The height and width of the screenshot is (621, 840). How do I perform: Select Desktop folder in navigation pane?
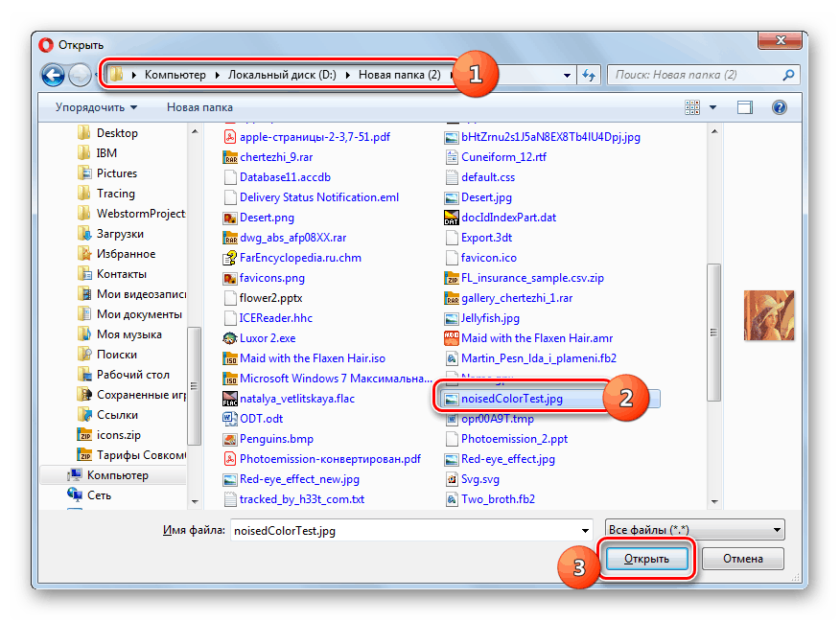point(117,133)
